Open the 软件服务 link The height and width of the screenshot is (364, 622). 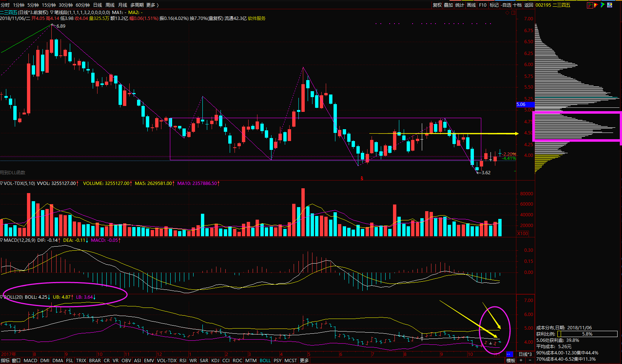(256, 18)
